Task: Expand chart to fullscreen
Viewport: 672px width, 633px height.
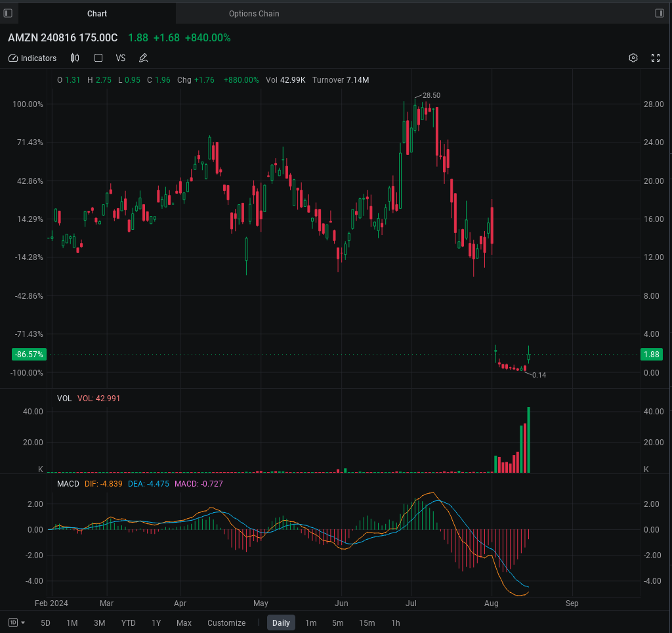Action: 656,58
